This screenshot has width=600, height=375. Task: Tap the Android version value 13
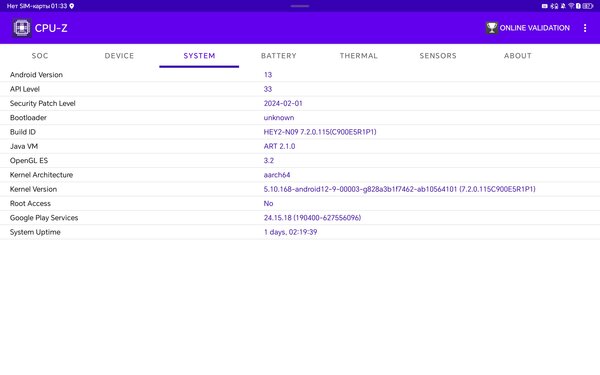point(268,75)
